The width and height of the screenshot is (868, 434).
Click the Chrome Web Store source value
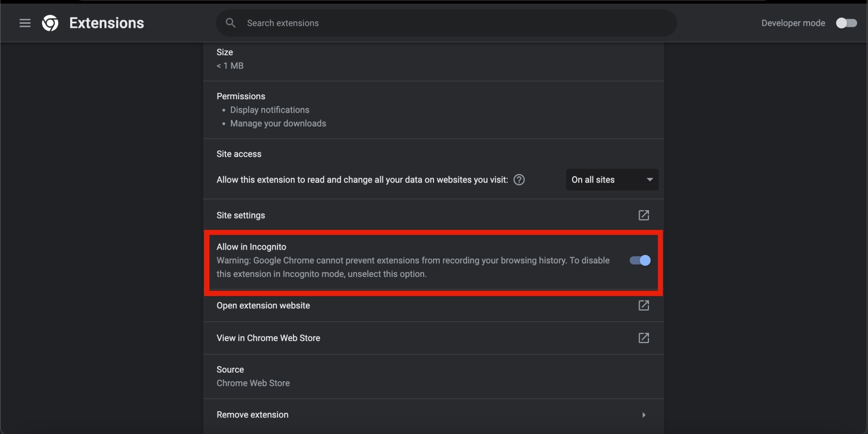(x=253, y=383)
